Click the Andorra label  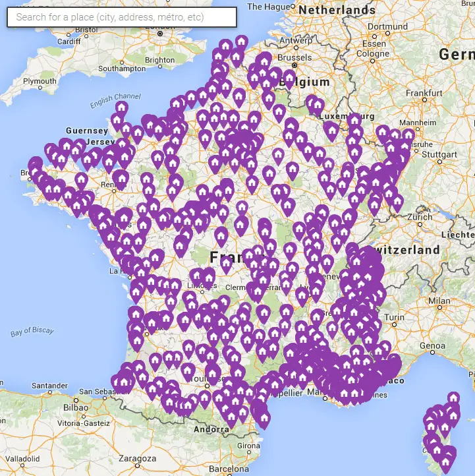211,429
